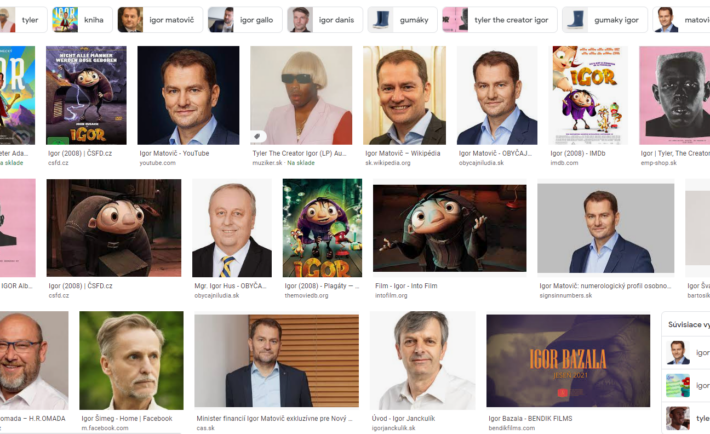710x434 pixels.
Task: Choose the 'igor danis' chip
Action: (x=325, y=20)
